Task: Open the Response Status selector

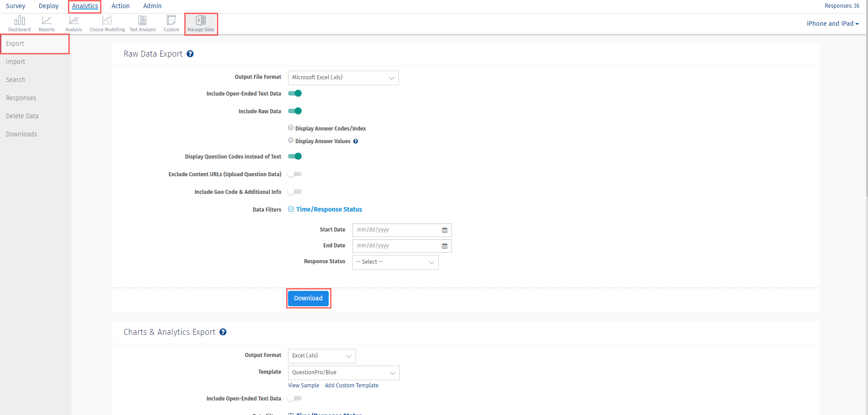Action: pos(394,262)
